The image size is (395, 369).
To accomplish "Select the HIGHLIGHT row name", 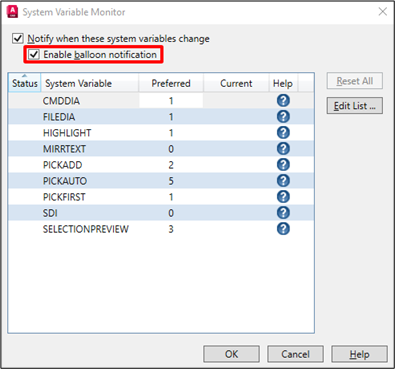I will tap(67, 133).
